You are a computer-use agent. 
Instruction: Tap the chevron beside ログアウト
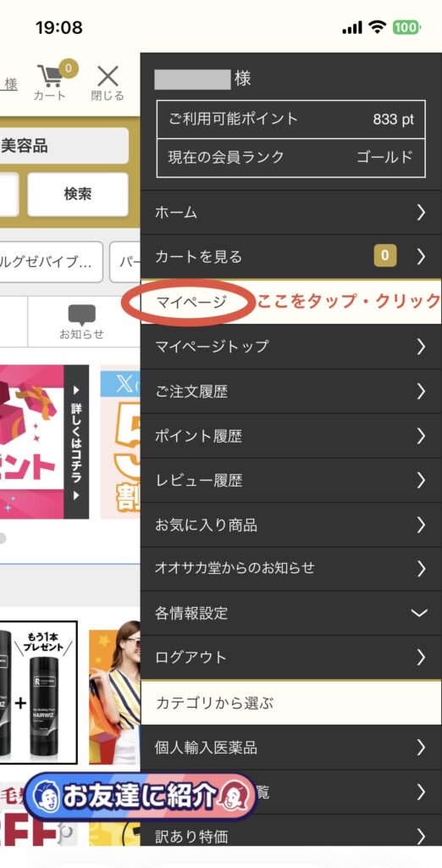[421, 657]
